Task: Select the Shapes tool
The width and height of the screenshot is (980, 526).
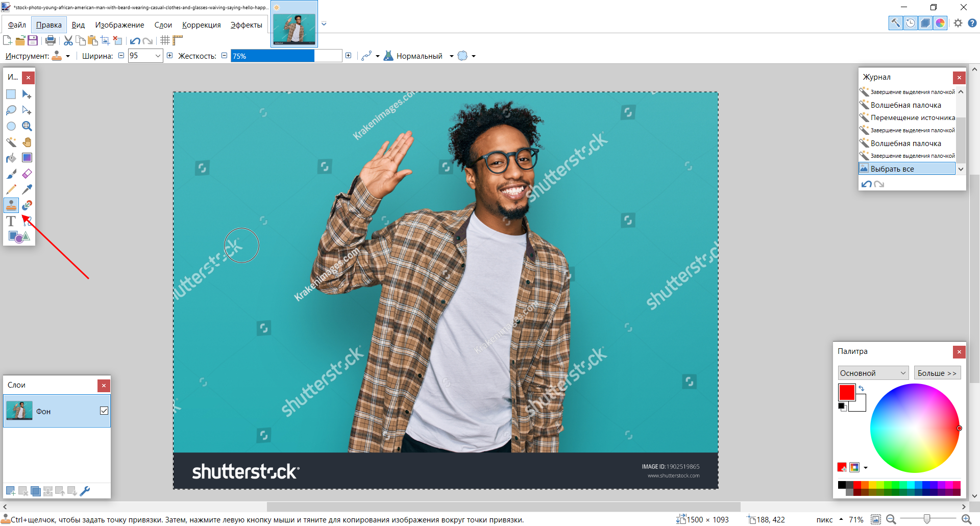Action: pos(19,237)
